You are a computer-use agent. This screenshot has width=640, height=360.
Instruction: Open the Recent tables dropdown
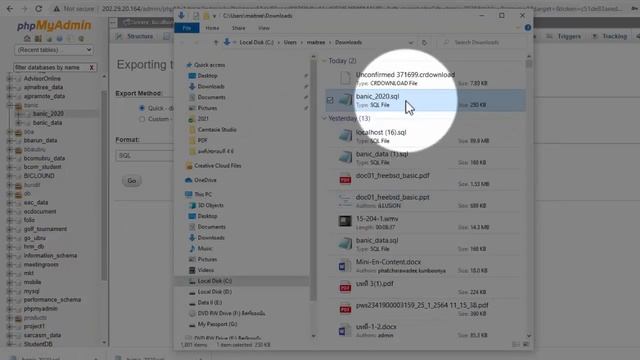click(x=54, y=50)
